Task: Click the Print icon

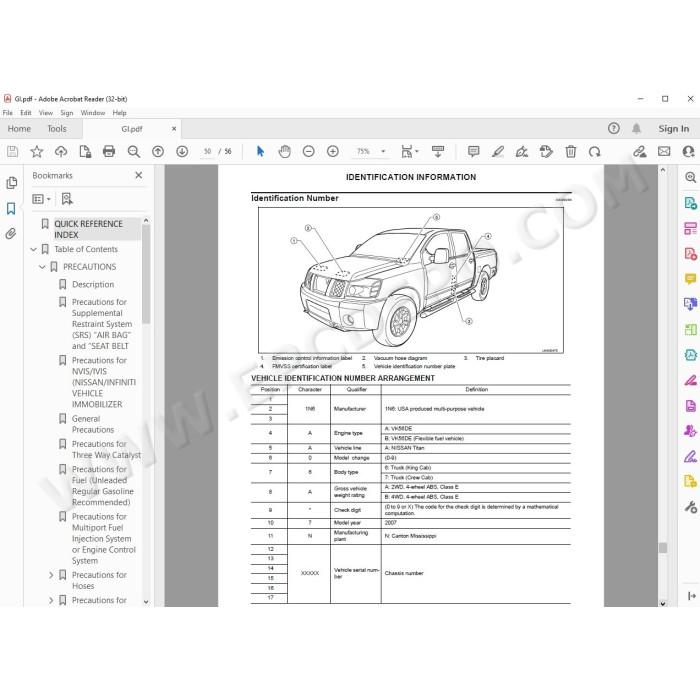Action: [x=109, y=152]
